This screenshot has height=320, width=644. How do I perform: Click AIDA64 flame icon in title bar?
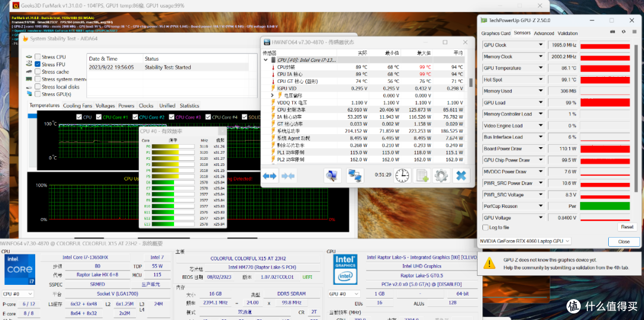pyautogui.click(x=26, y=39)
